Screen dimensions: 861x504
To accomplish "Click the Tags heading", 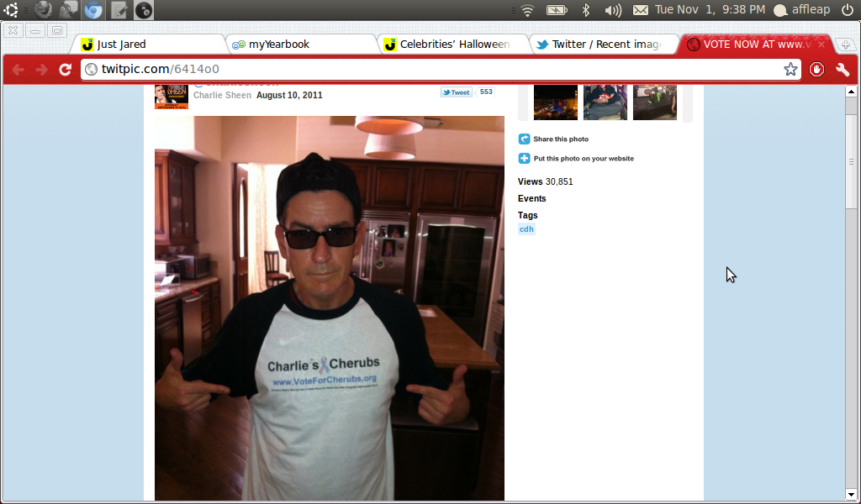I will click(528, 216).
